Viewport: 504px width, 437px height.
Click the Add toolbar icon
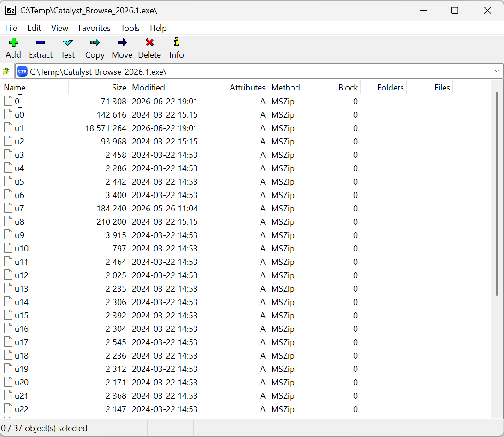click(13, 42)
